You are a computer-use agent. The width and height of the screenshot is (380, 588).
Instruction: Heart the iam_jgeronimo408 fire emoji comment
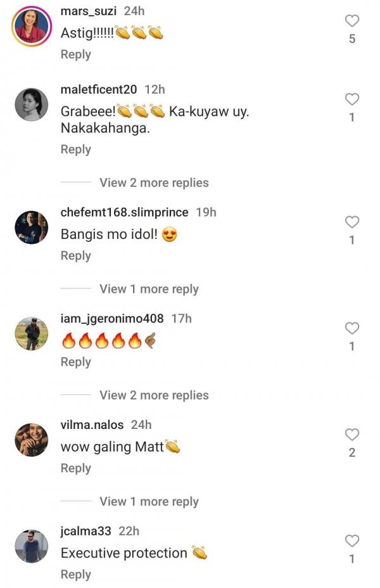352,328
